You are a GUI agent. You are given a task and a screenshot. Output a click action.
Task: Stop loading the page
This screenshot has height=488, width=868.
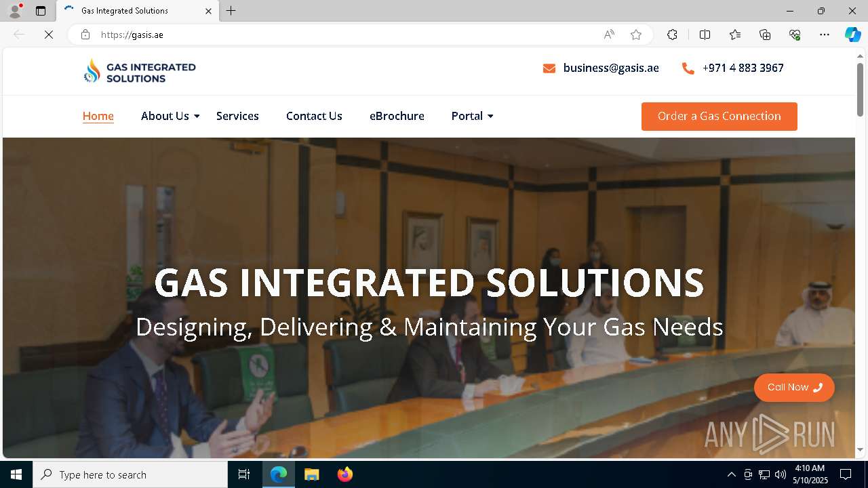click(49, 35)
